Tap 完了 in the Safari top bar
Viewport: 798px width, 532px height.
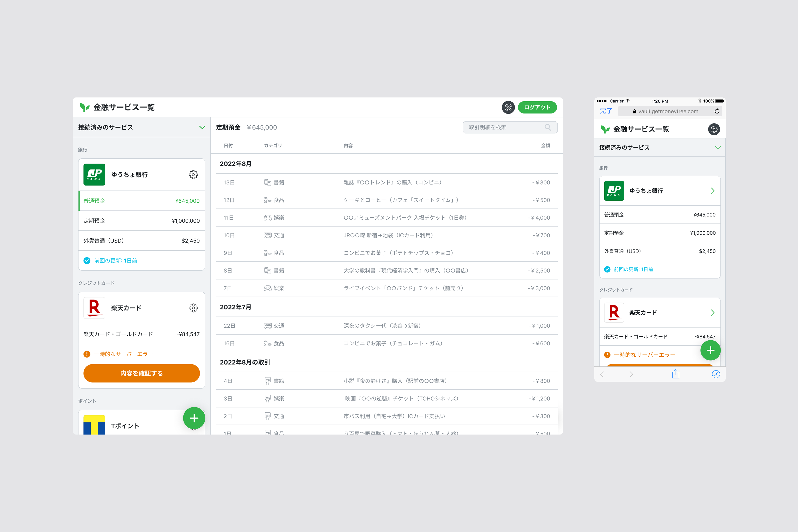point(605,111)
